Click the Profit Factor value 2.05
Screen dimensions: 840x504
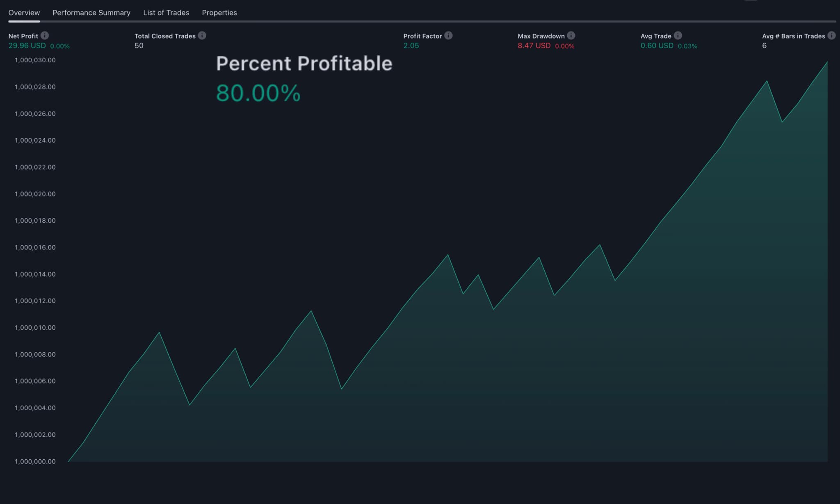pyautogui.click(x=411, y=46)
